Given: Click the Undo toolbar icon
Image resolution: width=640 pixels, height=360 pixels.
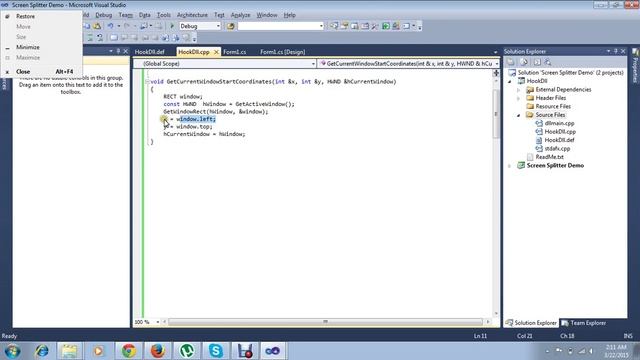Looking at the screenshot, I should [x=110, y=26].
